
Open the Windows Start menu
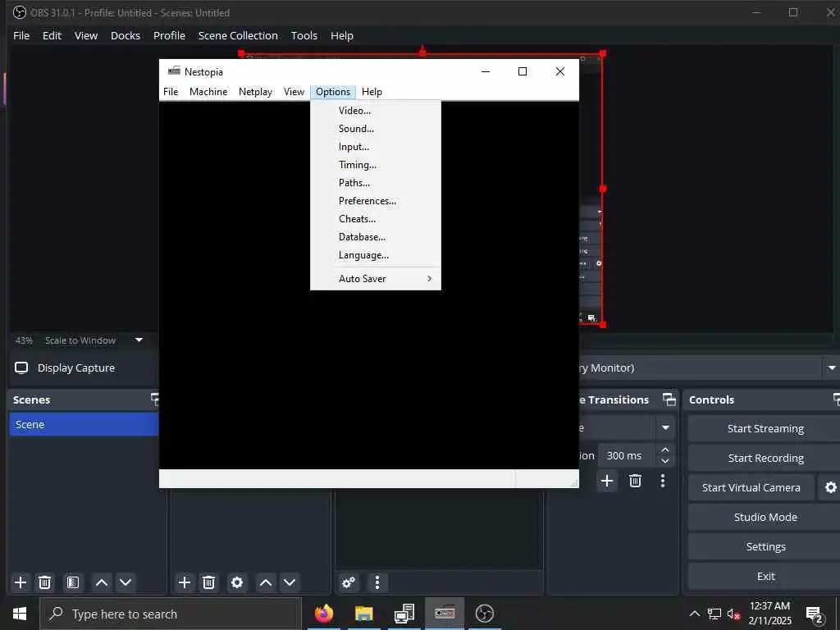point(20,614)
